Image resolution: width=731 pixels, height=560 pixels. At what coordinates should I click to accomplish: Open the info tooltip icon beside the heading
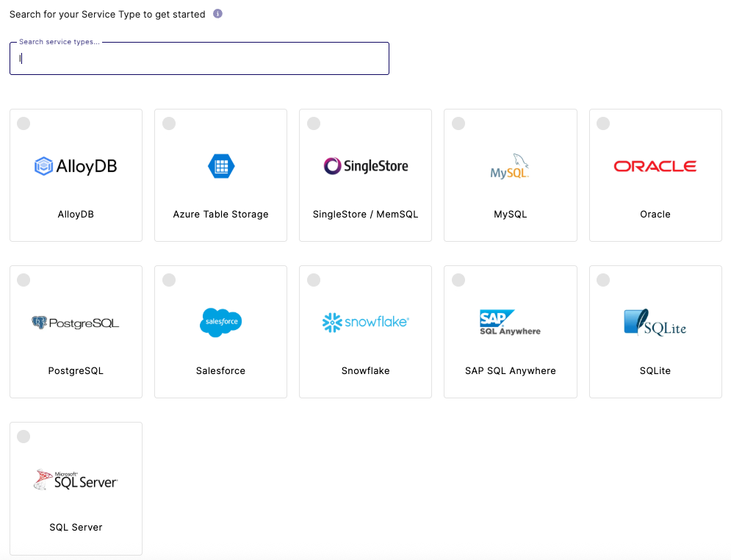tap(217, 14)
